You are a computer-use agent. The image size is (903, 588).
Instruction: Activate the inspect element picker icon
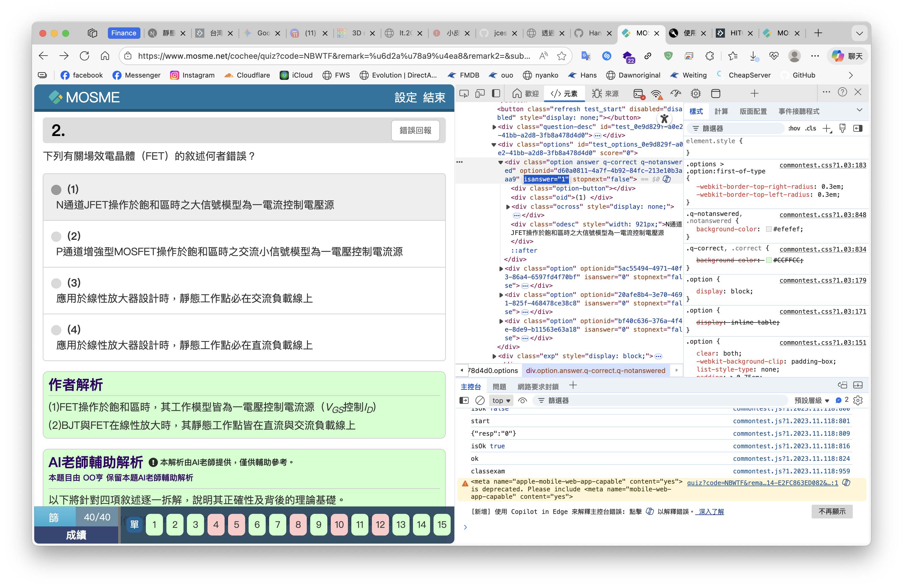pyautogui.click(x=464, y=93)
